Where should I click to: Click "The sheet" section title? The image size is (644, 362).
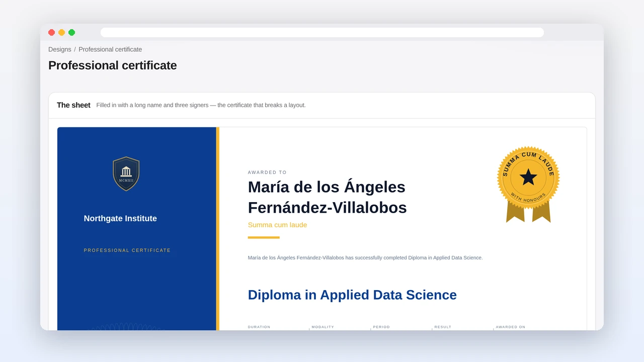coord(73,105)
